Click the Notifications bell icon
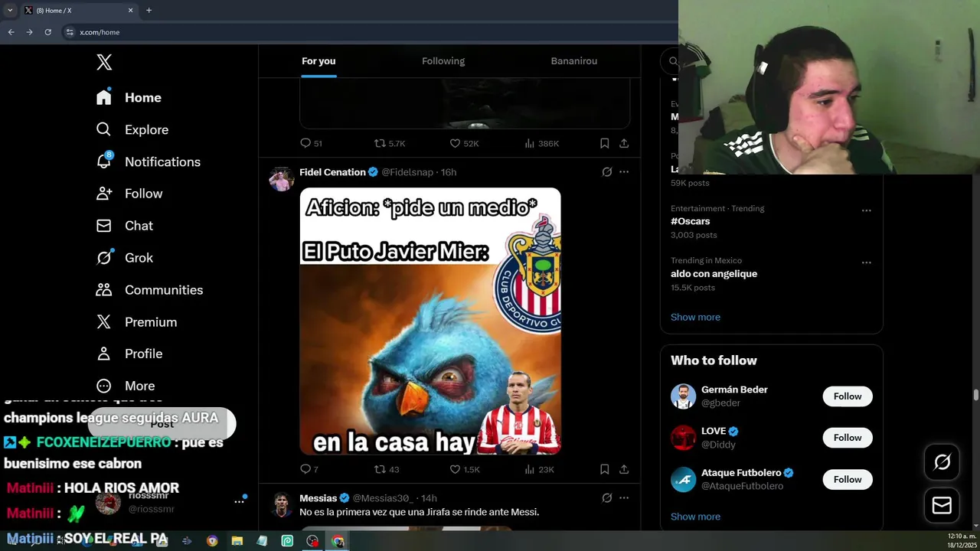The height and width of the screenshot is (551, 980). click(104, 161)
